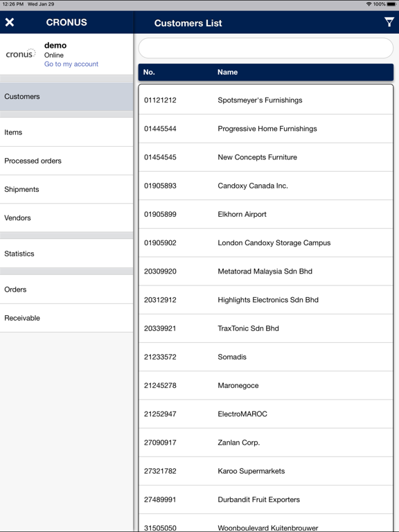Close the CRONUS side menu
399x532 pixels.
pyautogui.click(x=10, y=22)
